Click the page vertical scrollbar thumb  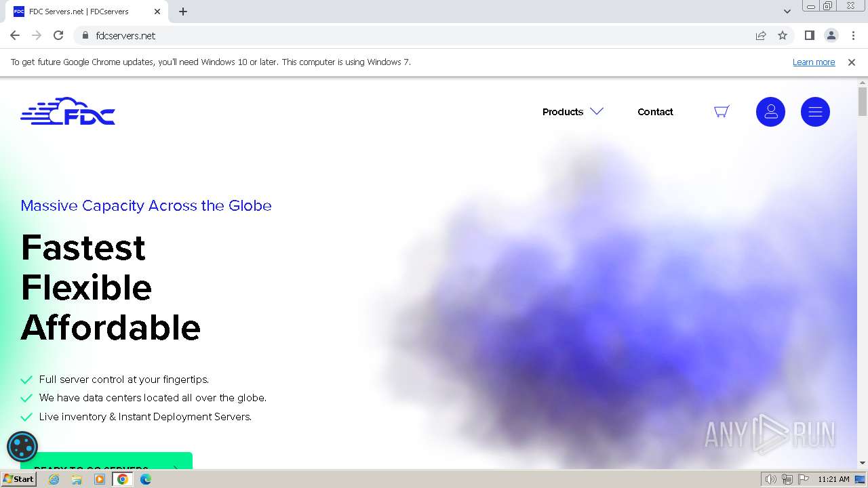(863, 102)
